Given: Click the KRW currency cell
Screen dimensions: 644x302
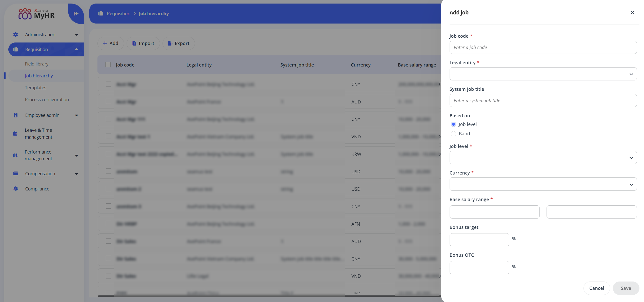Looking at the screenshot, I should click(x=356, y=154).
